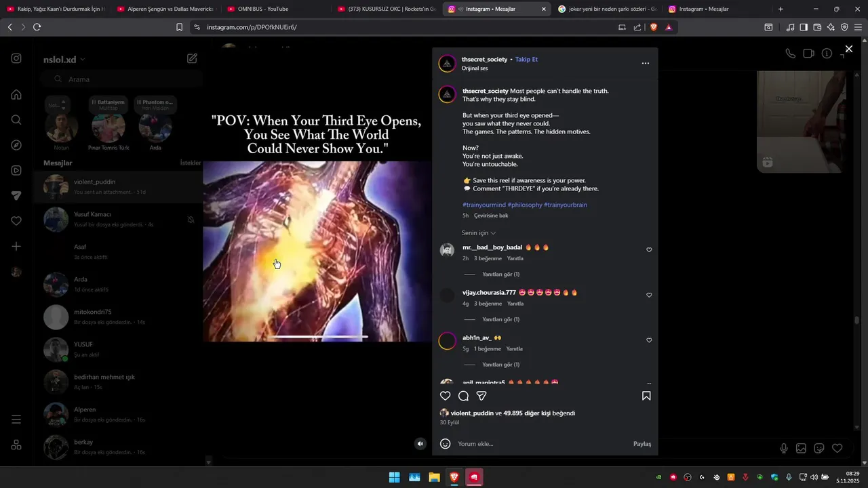Start audio call in chat header
The width and height of the screenshot is (868, 488).
point(790,54)
